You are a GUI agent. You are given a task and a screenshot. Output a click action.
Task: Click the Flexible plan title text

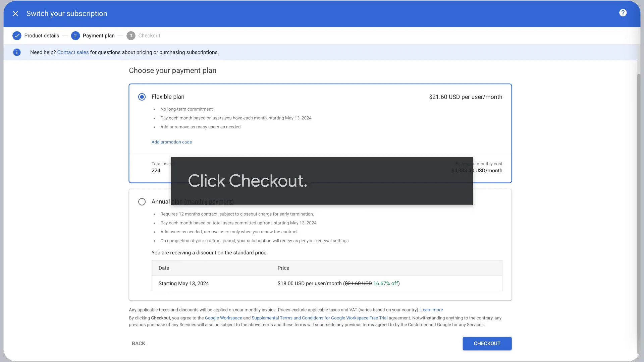[168, 97]
